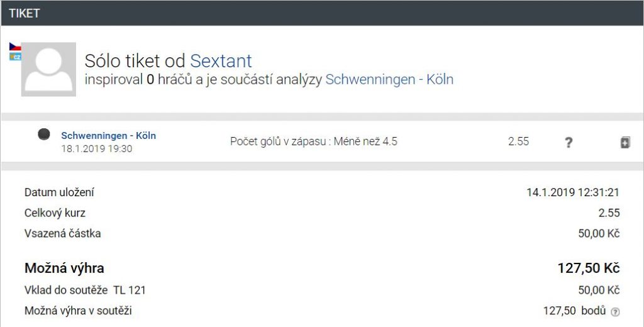Click the Czech flag icon
This screenshot has width=644, height=327.
tap(16, 47)
